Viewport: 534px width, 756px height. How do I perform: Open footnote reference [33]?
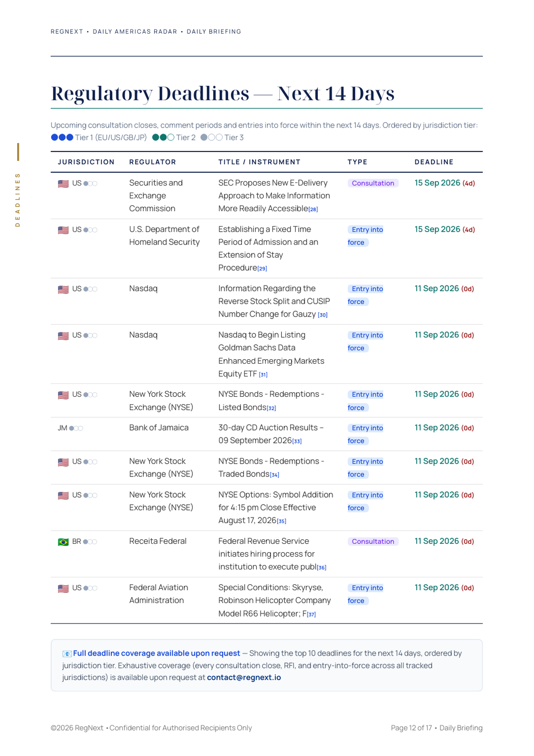pos(297,441)
